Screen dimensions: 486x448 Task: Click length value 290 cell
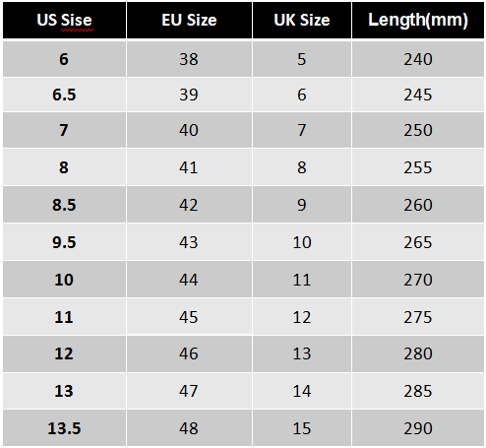(x=418, y=428)
